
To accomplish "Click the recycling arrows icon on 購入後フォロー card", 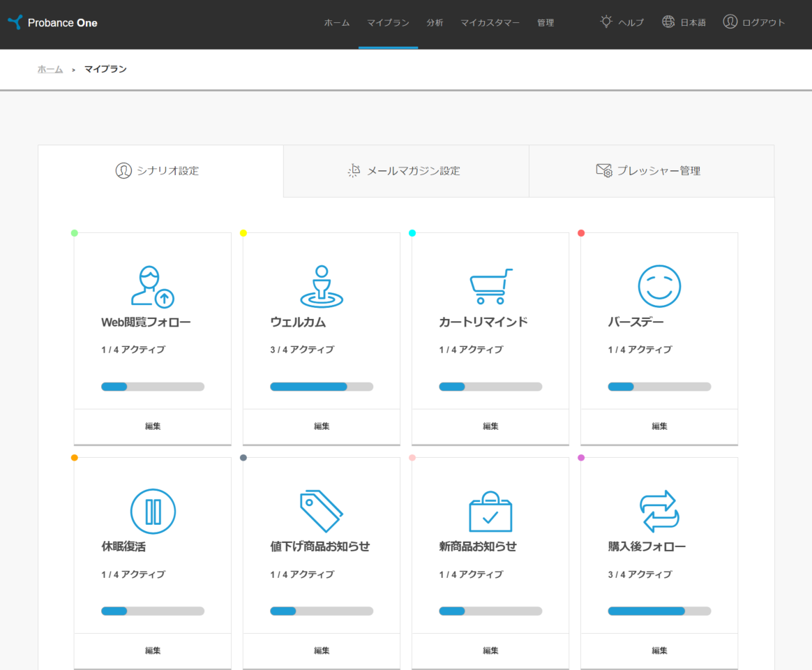I will coord(659,511).
